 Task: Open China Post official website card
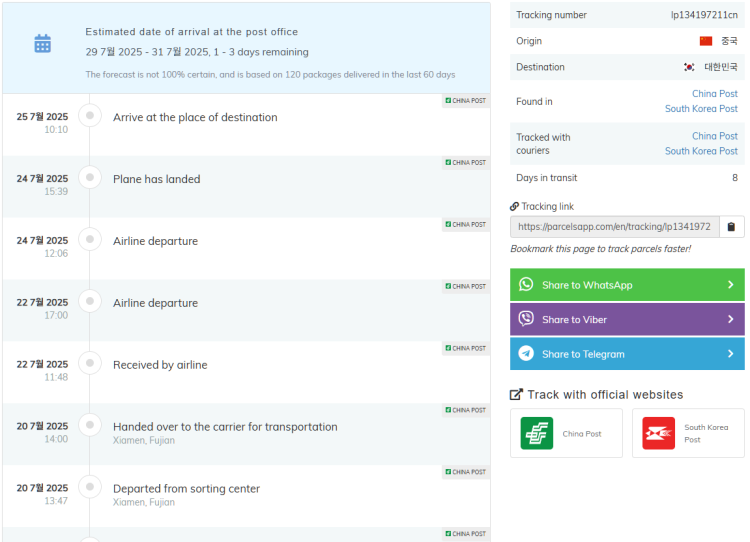566,433
